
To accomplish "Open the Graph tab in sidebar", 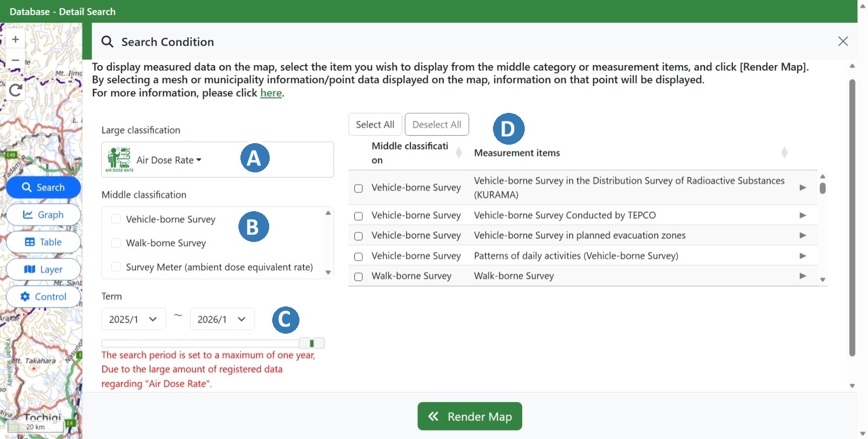I will click(x=43, y=215).
